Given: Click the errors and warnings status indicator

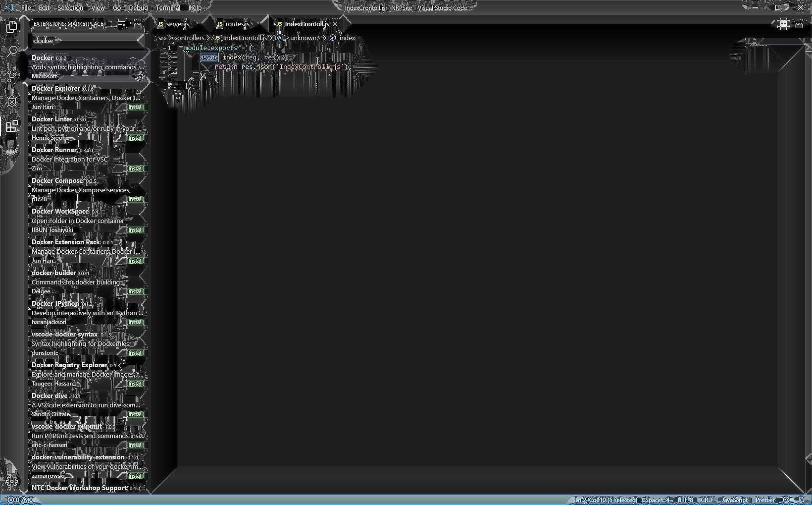Looking at the screenshot, I should coord(20,500).
